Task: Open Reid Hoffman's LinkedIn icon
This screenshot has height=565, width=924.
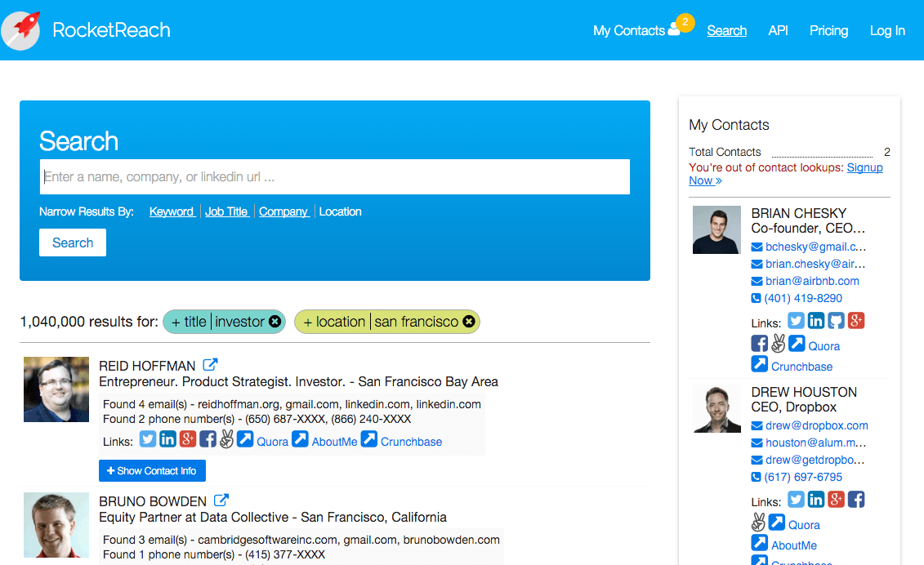Action: coord(167,439)
